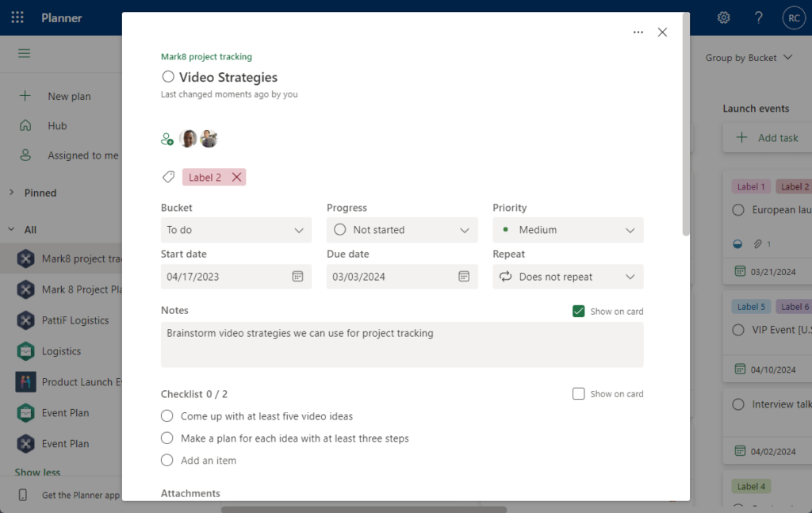Image resolution: width=812 pixels, height=513 pixels.
Task: Click the Hub home icon
Action: [25, 125]
